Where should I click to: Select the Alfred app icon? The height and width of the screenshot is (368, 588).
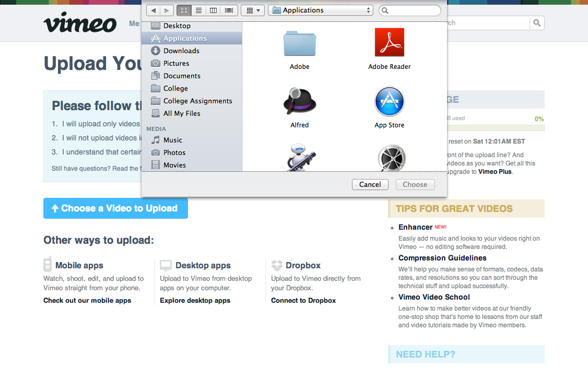click(300, 101)
